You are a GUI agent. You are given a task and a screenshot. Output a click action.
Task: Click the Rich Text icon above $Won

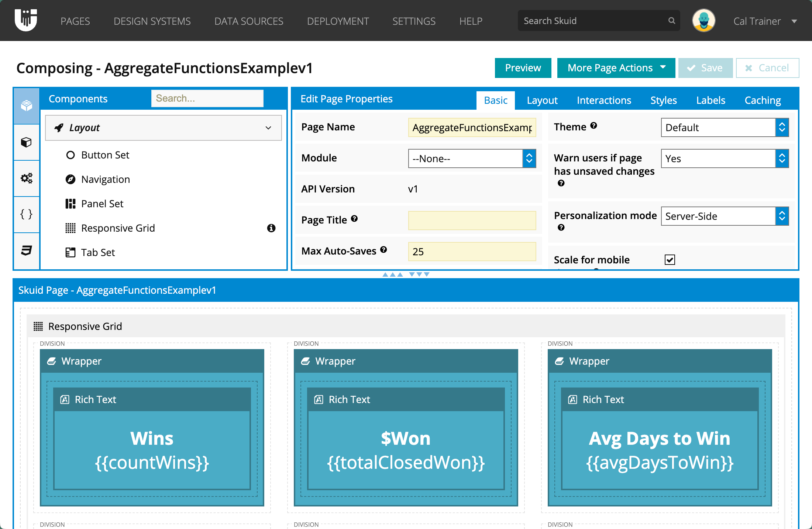[x=319, y=400]
